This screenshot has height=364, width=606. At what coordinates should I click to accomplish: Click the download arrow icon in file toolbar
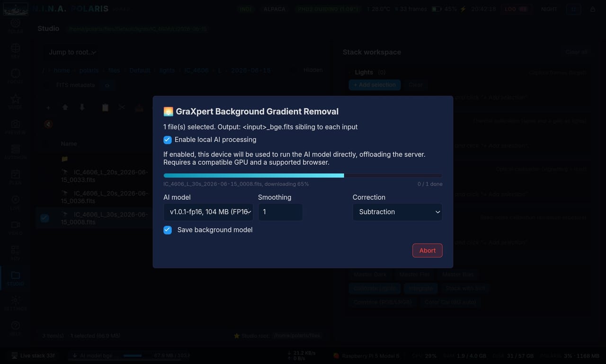click(x=82, y=107)
